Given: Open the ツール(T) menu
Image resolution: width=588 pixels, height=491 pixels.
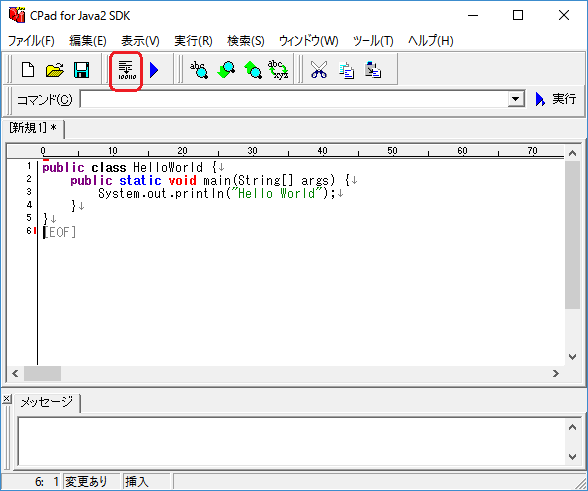Looking at the screenshot, I should coord(373,41).
